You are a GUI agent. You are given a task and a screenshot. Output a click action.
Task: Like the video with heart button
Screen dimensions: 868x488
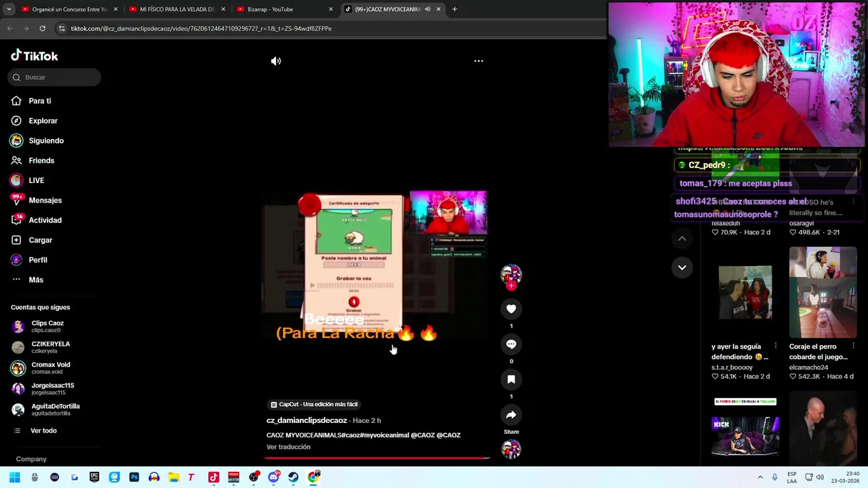pyautogui.click(x=511, y=309)
